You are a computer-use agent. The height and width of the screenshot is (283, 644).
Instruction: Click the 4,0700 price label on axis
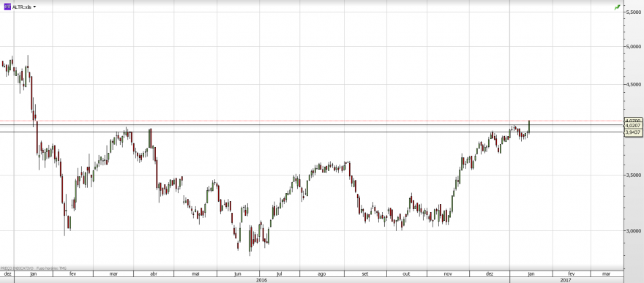[x=633, y=120]
